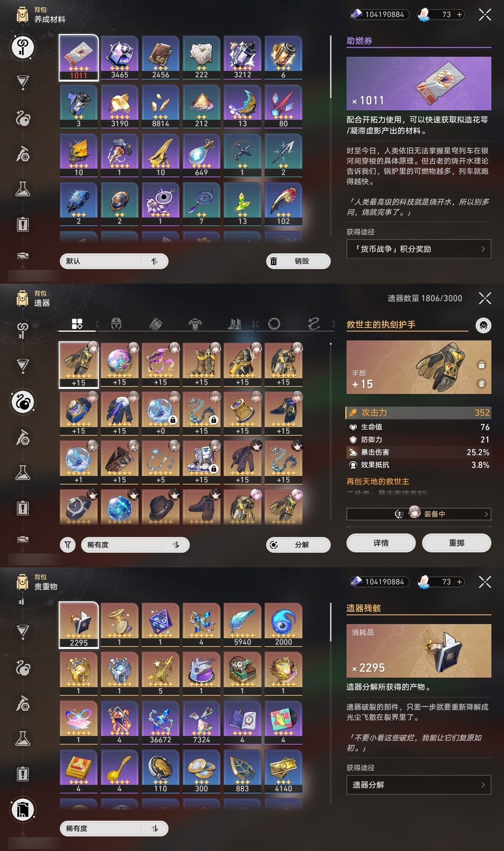The image size is (504, 851).
Task: Click the 重掷 reroll button
Action: 456,543
